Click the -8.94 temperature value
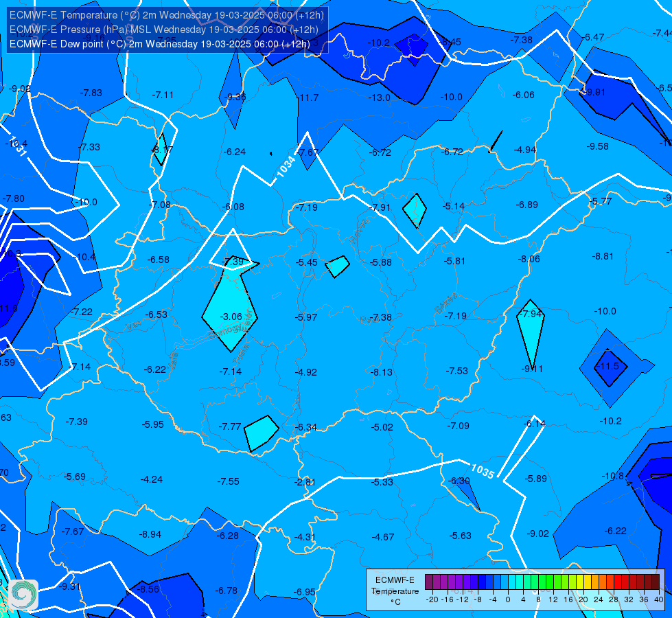 (x=150, y=534)
